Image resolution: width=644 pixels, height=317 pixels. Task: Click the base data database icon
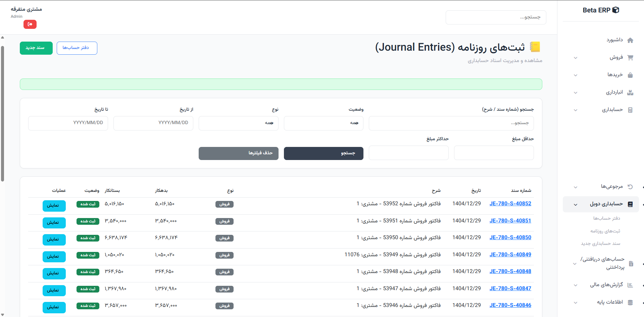(x=630, y=303)
